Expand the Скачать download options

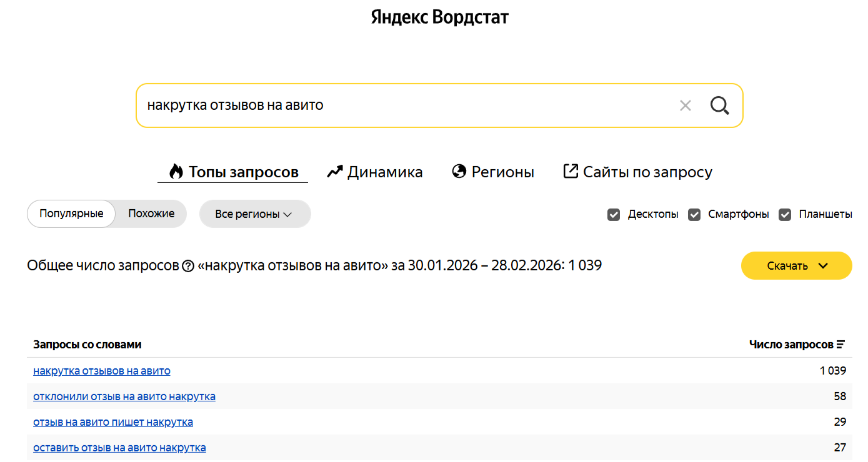[796, 265]
